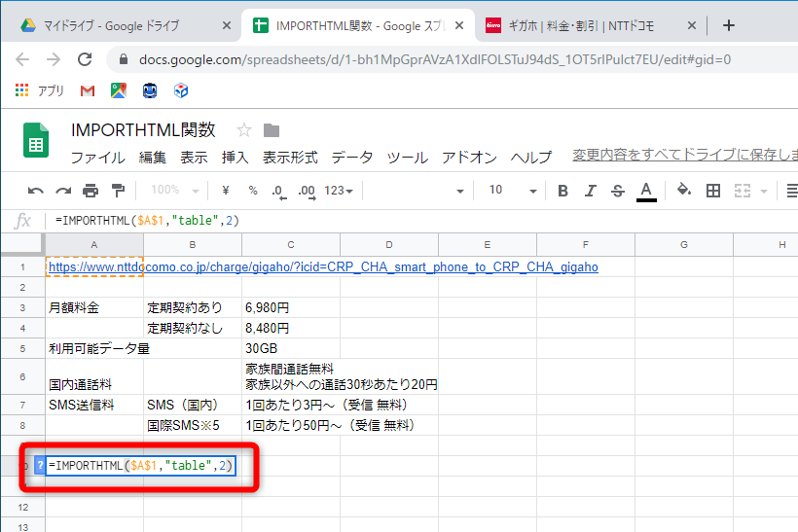Open the 挿入 menu
Screen dimensions: 798x532
click(x=236, y=158)
